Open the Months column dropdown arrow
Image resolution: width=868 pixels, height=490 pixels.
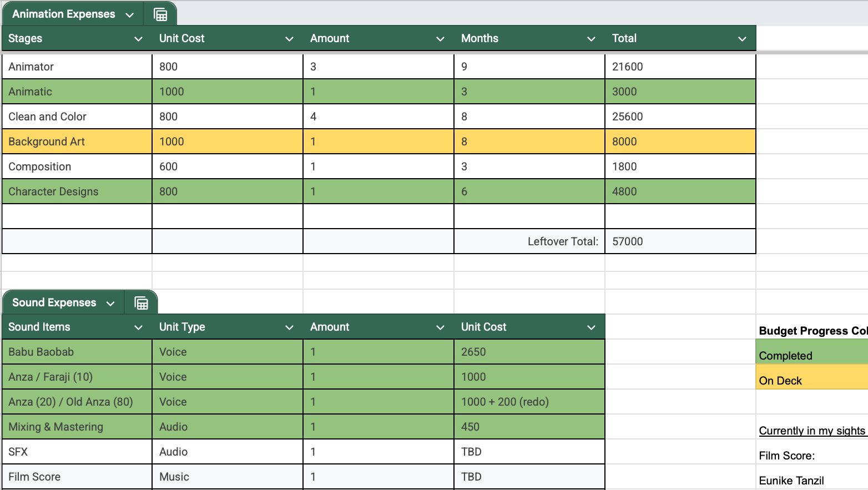[591, 39]
